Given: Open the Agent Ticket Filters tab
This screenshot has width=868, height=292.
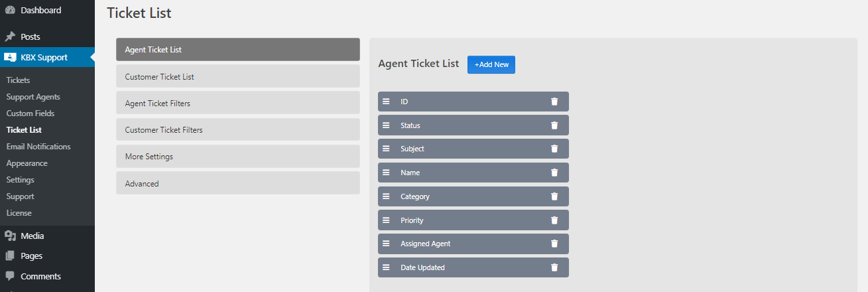Looking at the screenshot, I should tap(238, 103).
